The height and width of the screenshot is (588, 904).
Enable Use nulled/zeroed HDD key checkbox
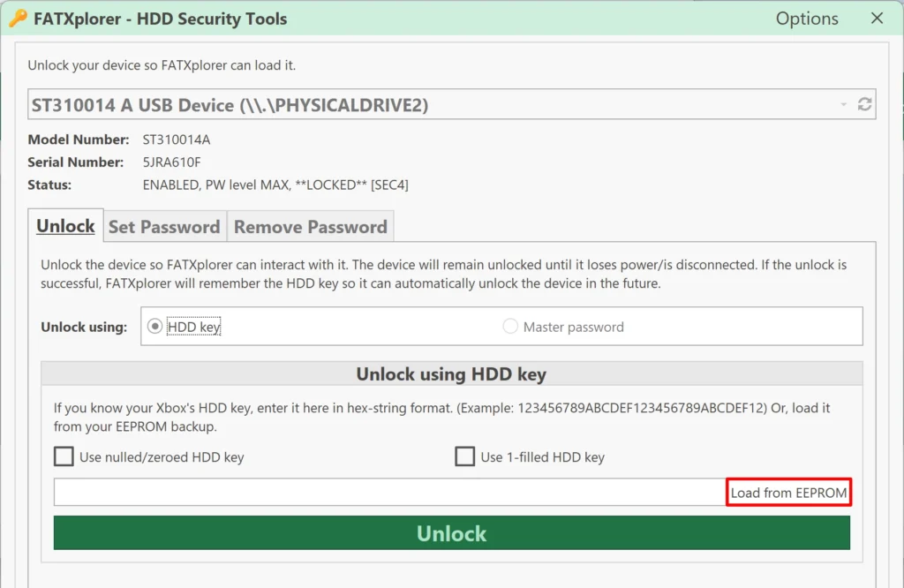coord(64,456)
